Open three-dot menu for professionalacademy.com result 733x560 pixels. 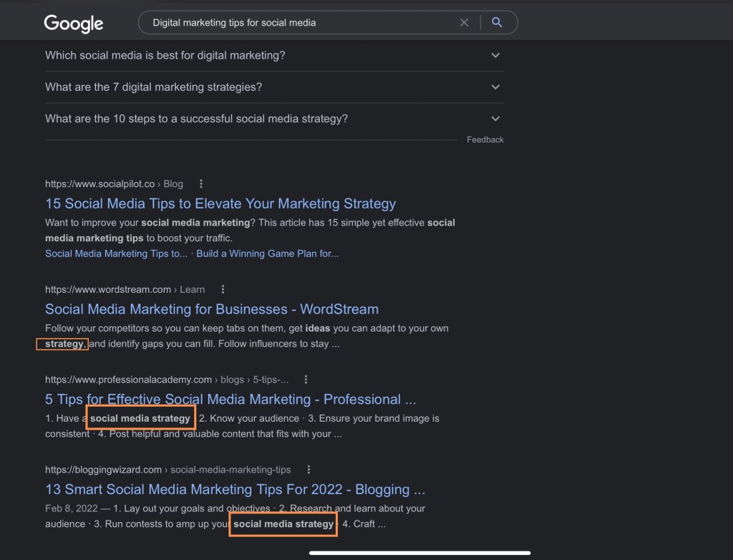click(306, 380)
